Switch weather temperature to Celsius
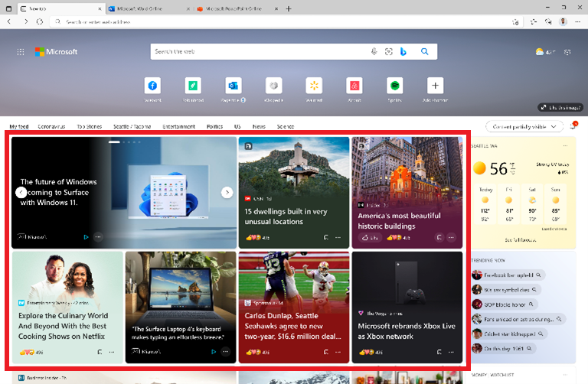The height and width of the screenshot is (384, 588). 513,172
